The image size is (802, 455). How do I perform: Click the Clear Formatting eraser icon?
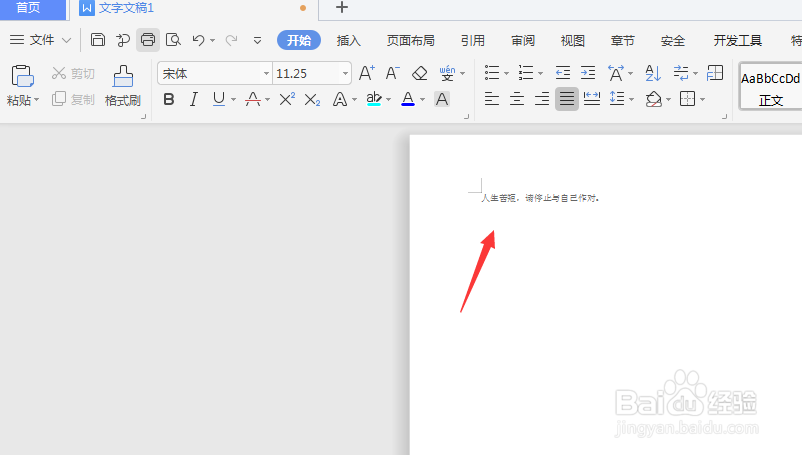coord(419,73)
